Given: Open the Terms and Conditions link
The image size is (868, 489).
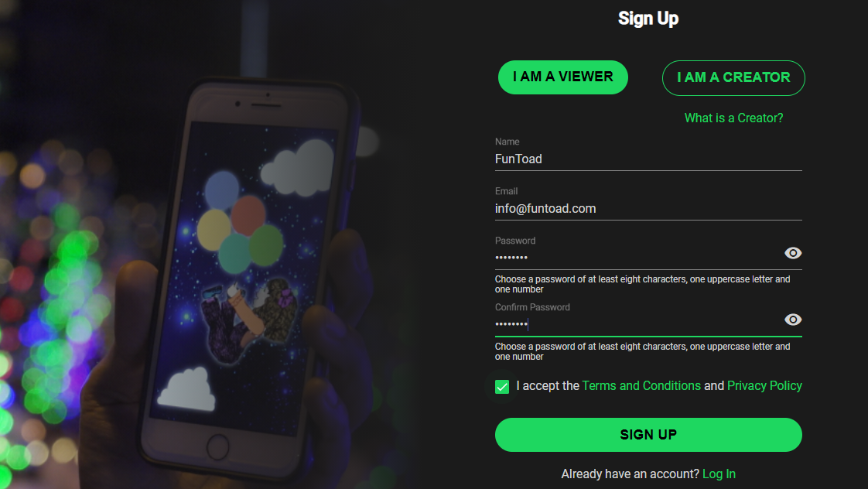Looking at the screenshot, I should coord(641,386).
